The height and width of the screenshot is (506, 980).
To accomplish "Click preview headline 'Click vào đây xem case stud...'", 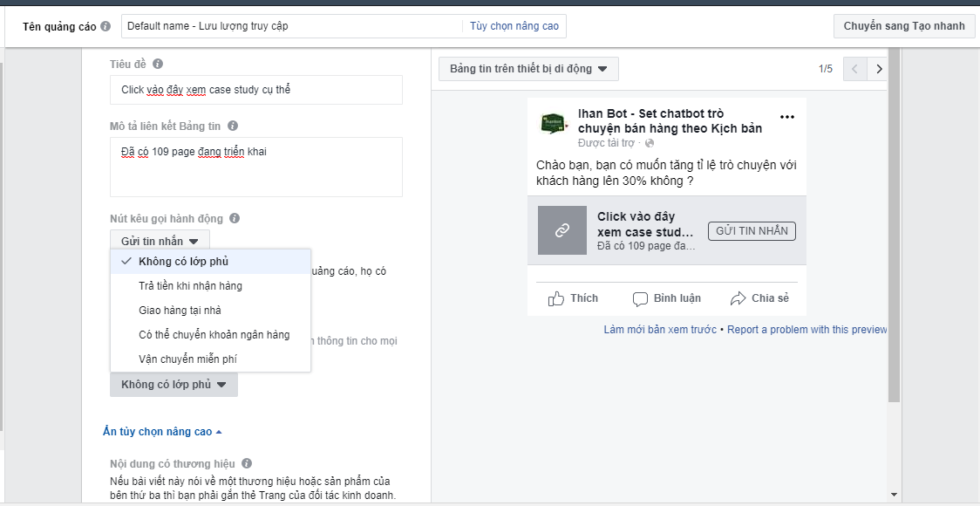I will click(x=645, y=224).
